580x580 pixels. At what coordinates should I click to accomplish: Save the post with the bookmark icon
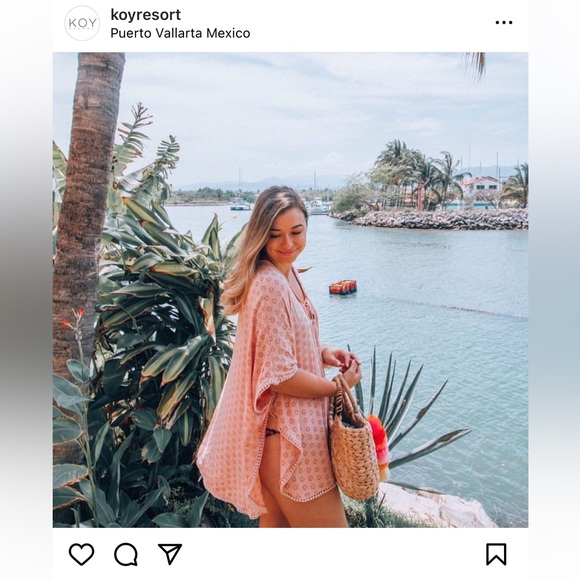[496, 554]
